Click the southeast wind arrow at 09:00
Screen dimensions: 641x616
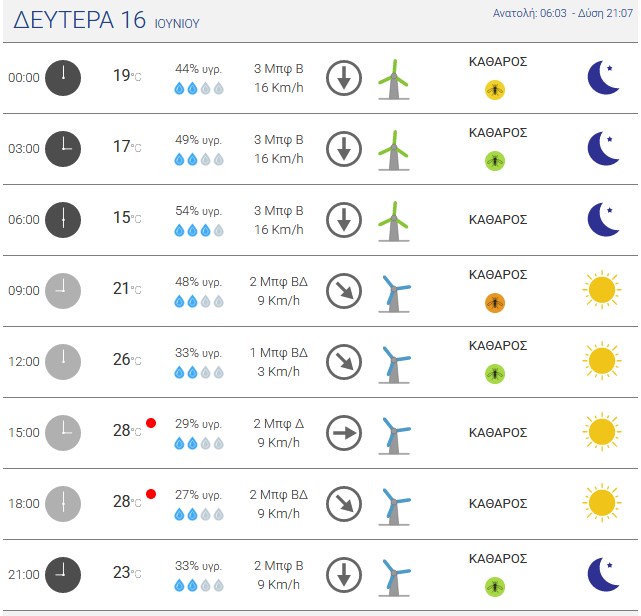(x=344, y=291)
